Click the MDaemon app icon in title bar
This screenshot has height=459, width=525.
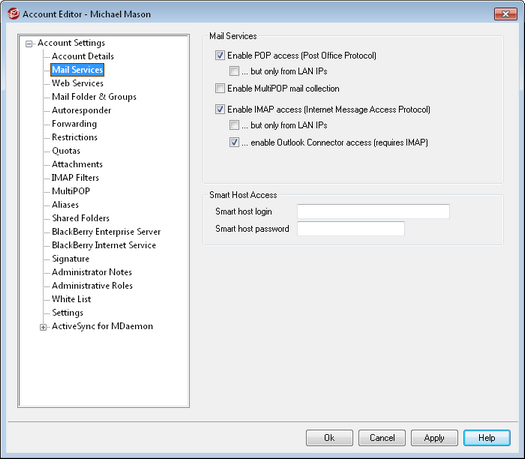coord(13,14)
